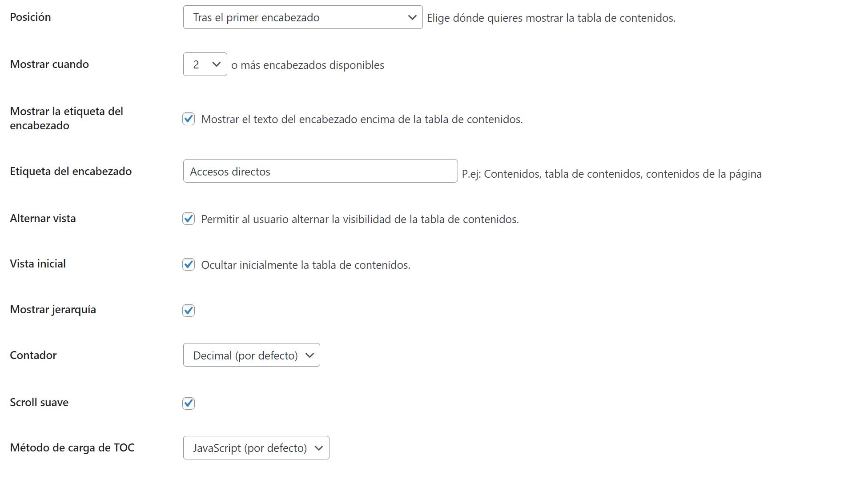Screen dimensions: 868x487
Task: Click the 'Contador' row label
Action: click(33, 355)
